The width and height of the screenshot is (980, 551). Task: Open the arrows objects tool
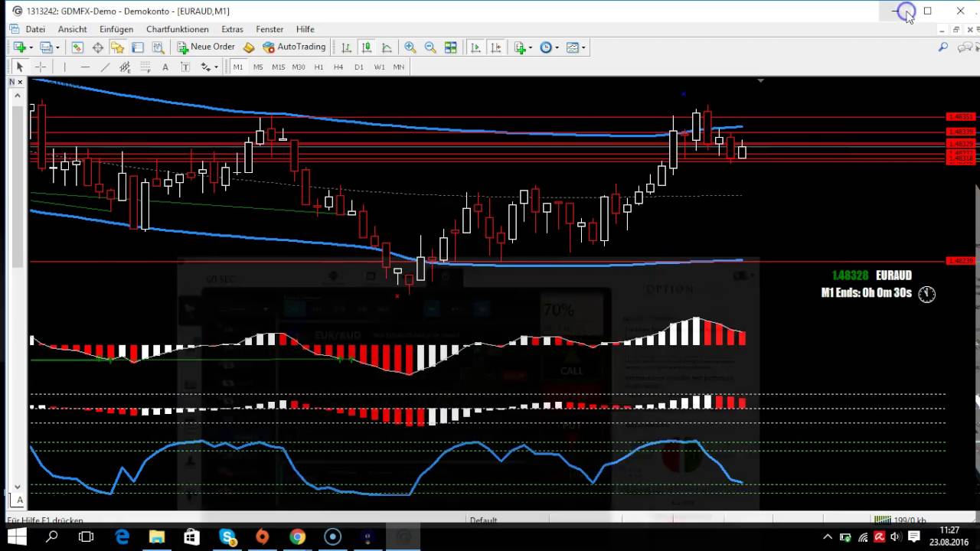click(x=205, y=67)
